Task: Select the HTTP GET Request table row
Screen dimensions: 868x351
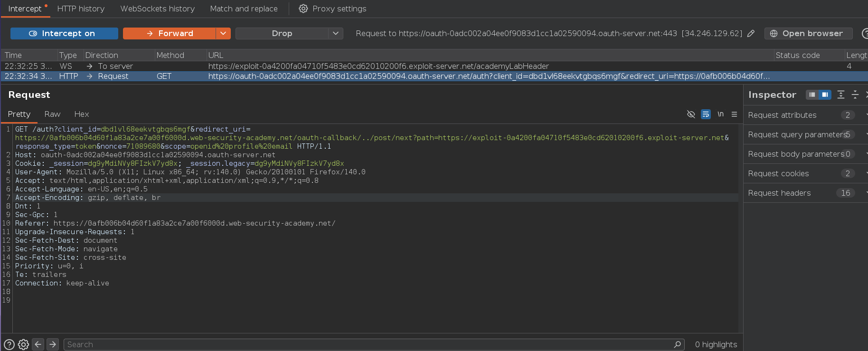Action: [x=434, y=76]
